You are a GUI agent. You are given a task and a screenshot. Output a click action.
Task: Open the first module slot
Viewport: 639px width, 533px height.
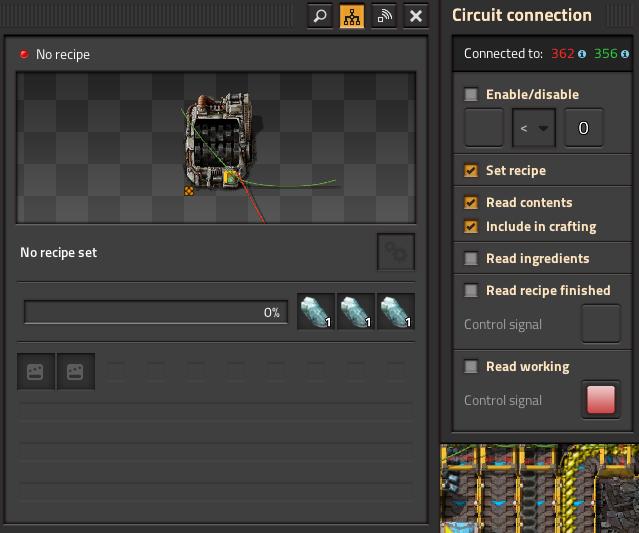point(35,372)
